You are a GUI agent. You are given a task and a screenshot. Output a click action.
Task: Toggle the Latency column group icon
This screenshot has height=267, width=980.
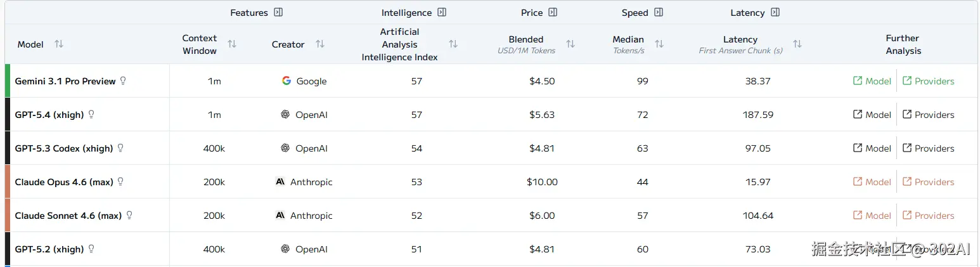(775, 13)
